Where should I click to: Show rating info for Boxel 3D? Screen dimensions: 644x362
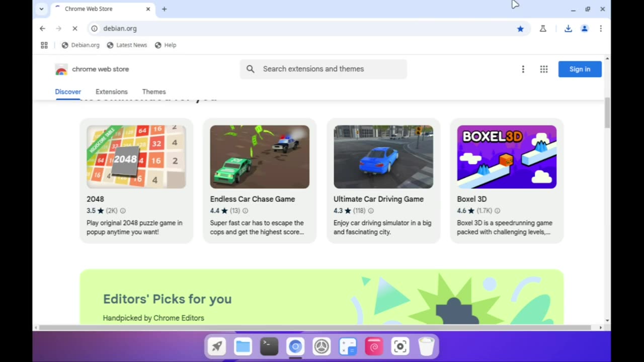point(498,211)
